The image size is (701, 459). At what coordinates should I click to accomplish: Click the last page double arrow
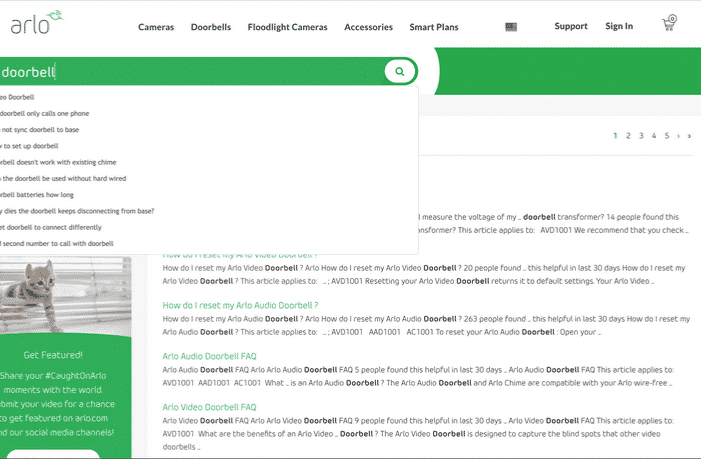click(689, 136)
